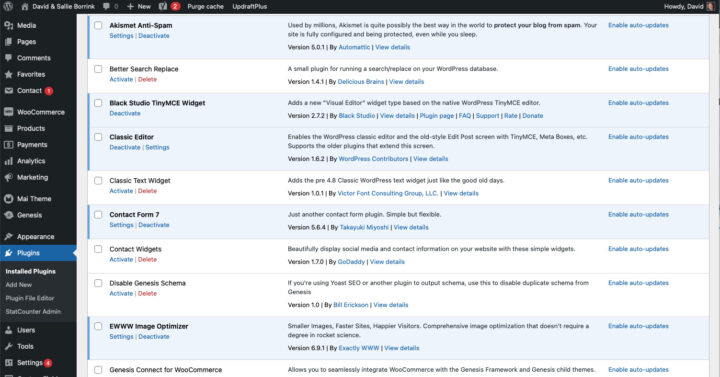This screenshot has width=720, height=377.
Task: Select the Contact Widgets checkbox
Action: click(98, 249)
